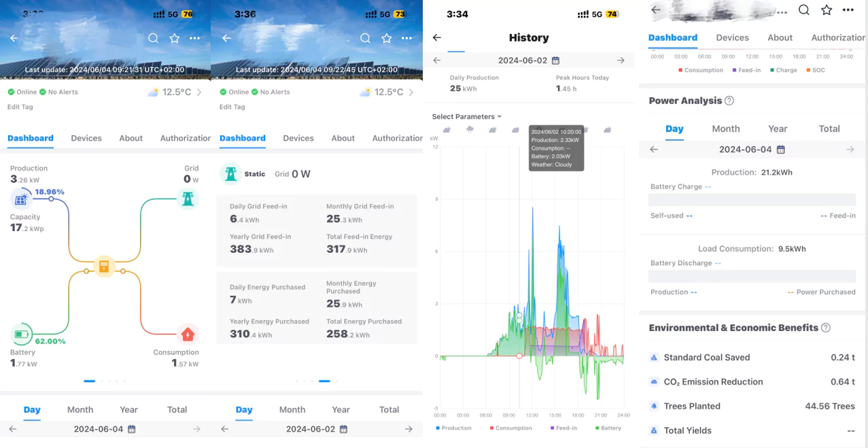
Task: Go back using History screen back arrow
Action: point(437,38)
